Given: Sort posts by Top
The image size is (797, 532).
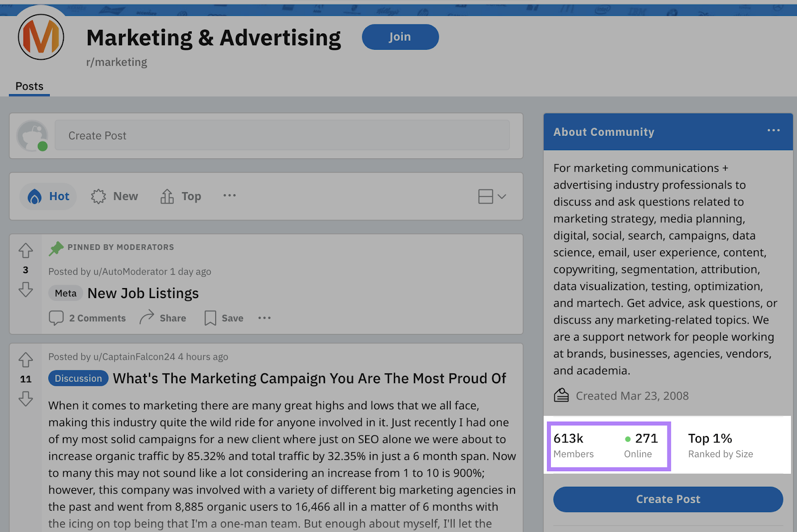Looking at the screenshot, I should [181, 197].
